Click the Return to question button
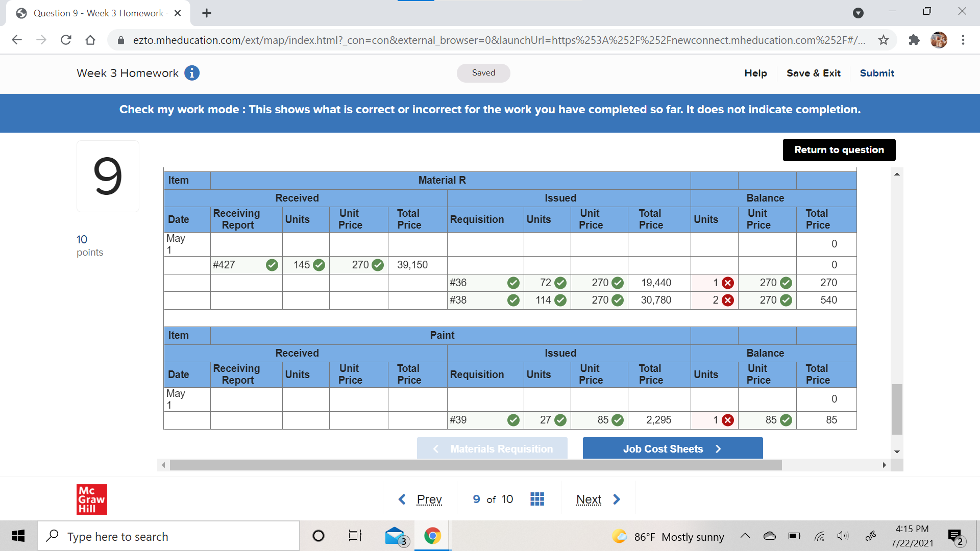Screen dimensions: 980x551 coord(839,149)
